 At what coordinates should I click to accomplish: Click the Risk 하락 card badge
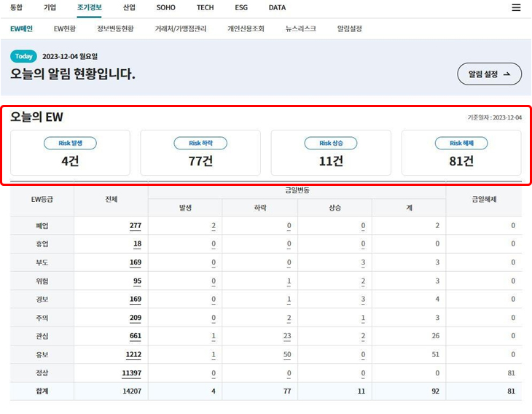tap(200, 144)
